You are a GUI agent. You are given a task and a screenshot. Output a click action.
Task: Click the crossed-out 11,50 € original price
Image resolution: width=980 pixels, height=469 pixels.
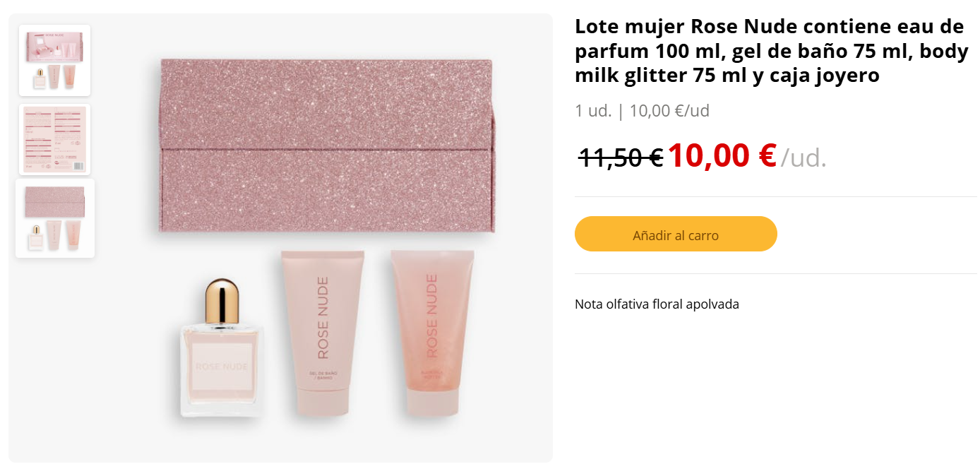tap(621, 157)
